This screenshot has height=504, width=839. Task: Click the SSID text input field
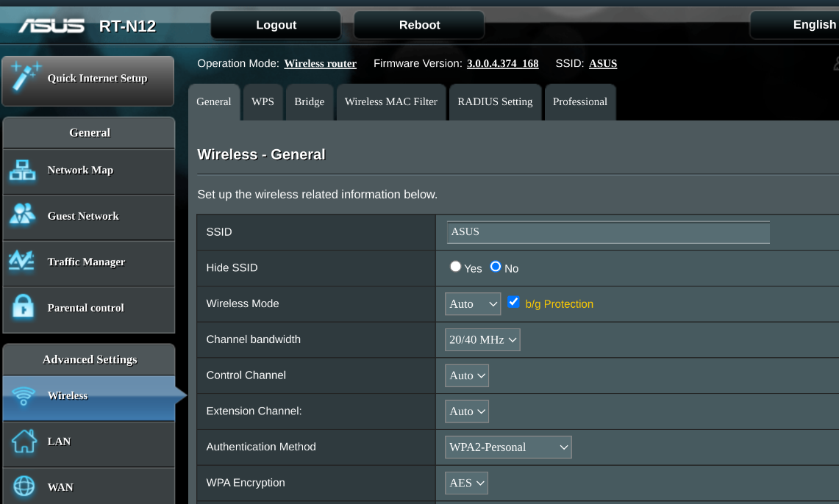tap(607, 232)
